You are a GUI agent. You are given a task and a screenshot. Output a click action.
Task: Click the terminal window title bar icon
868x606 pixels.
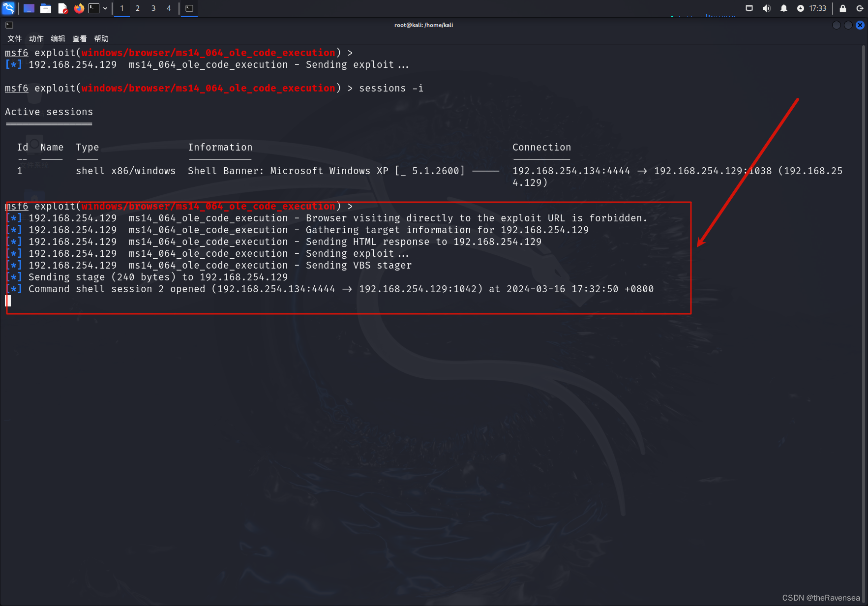click(x=9, y=25)
